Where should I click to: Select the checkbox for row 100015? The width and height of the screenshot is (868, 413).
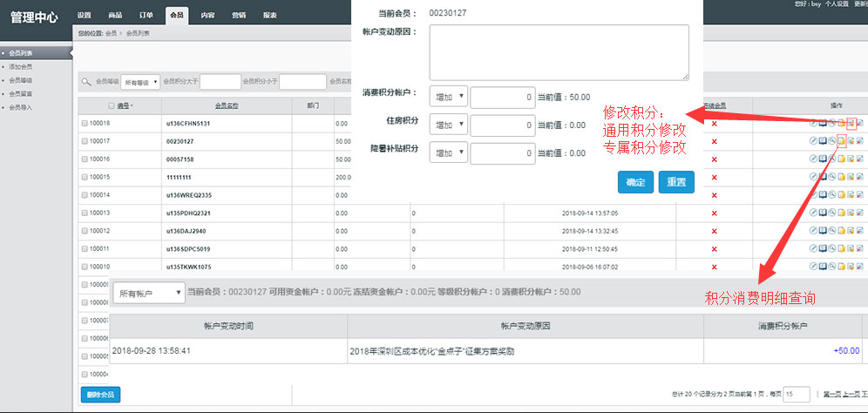coord(85,177)
